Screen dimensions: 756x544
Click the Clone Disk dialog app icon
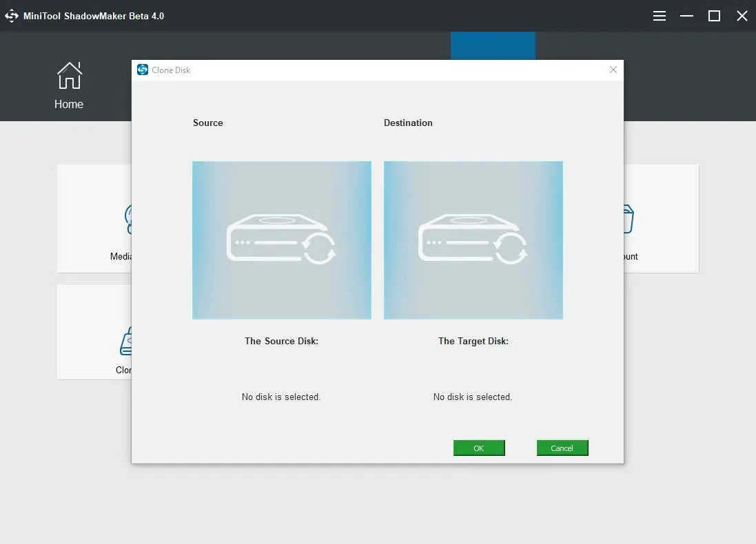(x=143, y=70)
